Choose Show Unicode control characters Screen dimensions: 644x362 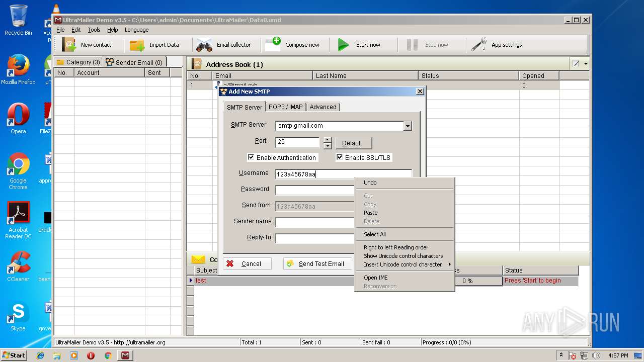(x=405, y=256)
